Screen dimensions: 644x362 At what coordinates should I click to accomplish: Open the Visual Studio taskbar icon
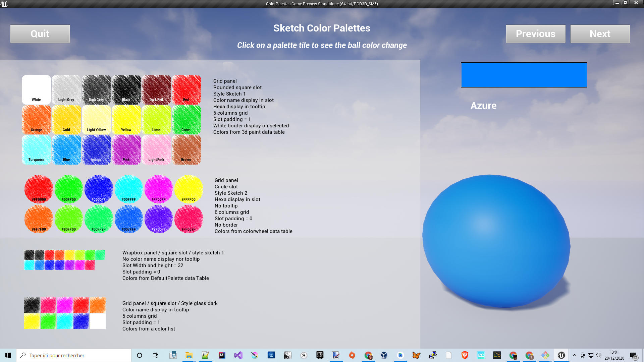pos(238,355)
